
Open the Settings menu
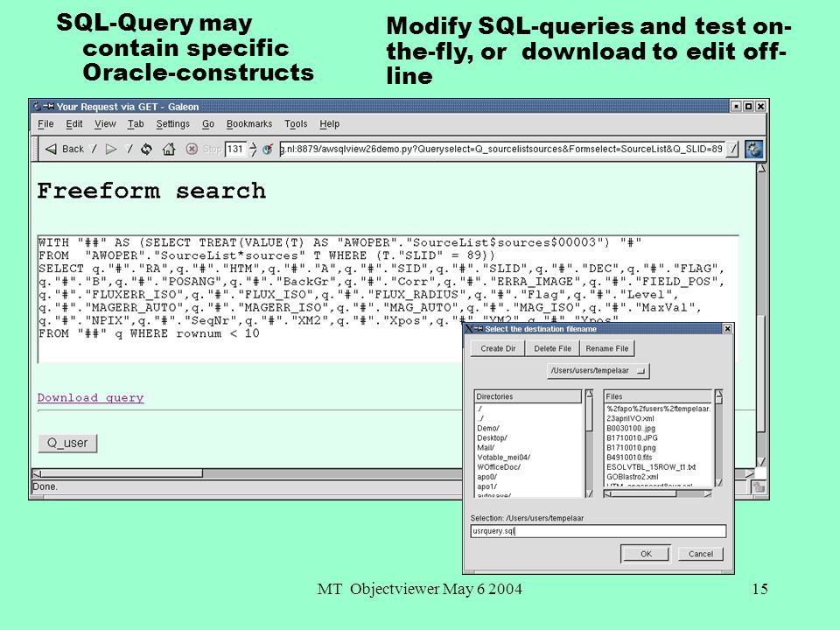(x=172, y=123)
